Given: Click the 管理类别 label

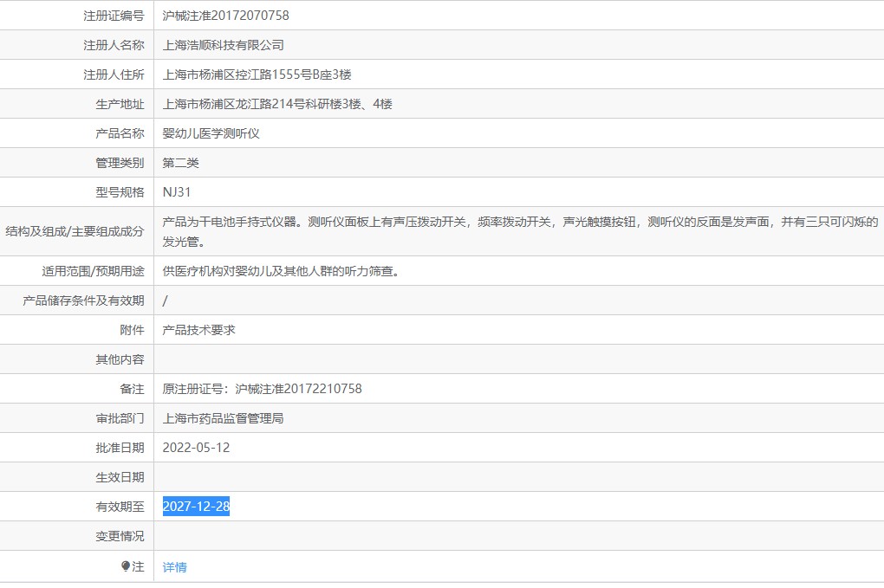Looking at the screenshot, I should [x=120, y=163].
